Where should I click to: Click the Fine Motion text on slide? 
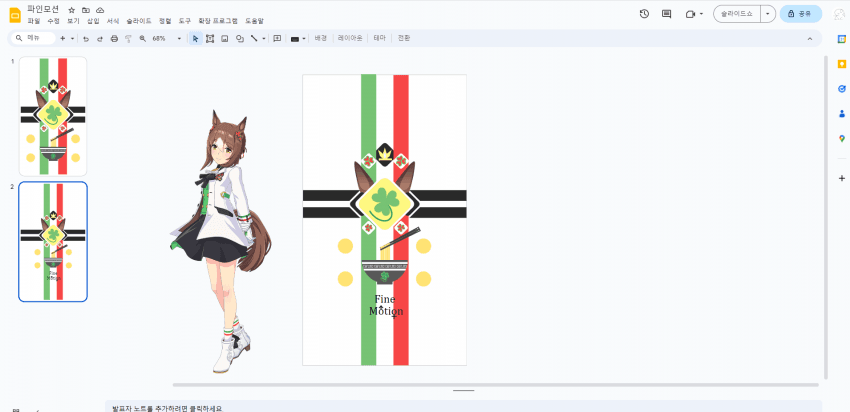coord(386,305)
